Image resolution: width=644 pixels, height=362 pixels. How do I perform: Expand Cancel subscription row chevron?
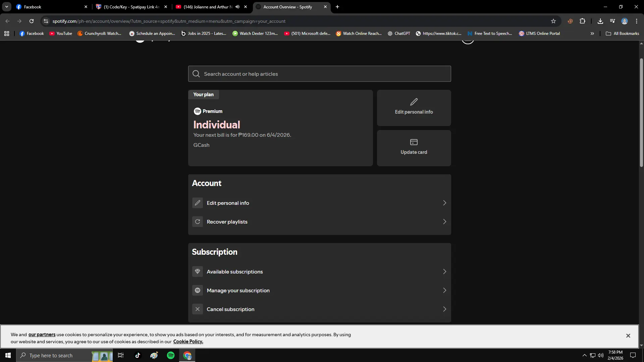(x=444, y=309)
